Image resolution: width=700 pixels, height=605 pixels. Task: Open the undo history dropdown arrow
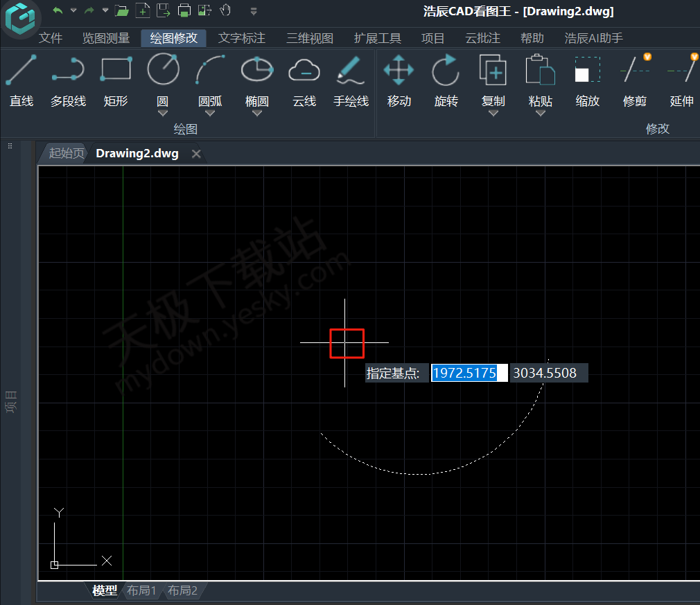click(x=73, y=10)
